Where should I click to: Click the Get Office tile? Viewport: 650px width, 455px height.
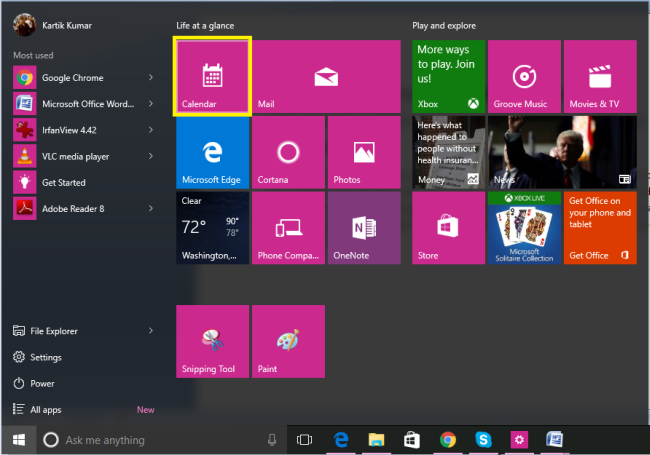click(x=600, y=228)
